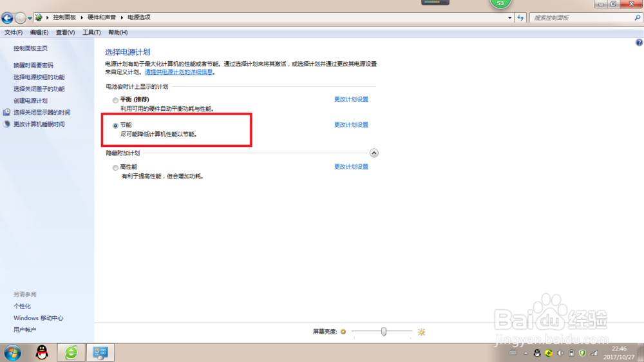Show hidden tray icons arrow
The width and height of the screenshot is (644, 362).
(x=526, y=353)
